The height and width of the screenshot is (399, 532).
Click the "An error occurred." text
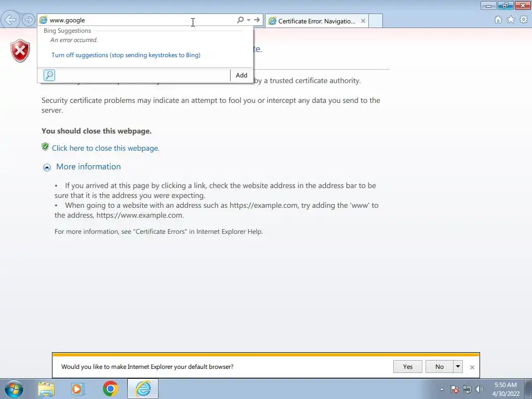pyautogui.click(x=74, y=40)
